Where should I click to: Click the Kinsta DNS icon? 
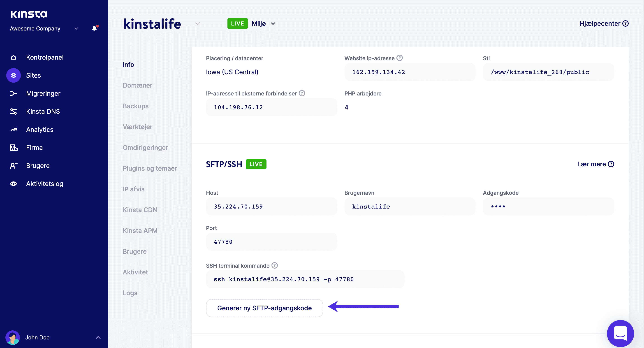14,111
